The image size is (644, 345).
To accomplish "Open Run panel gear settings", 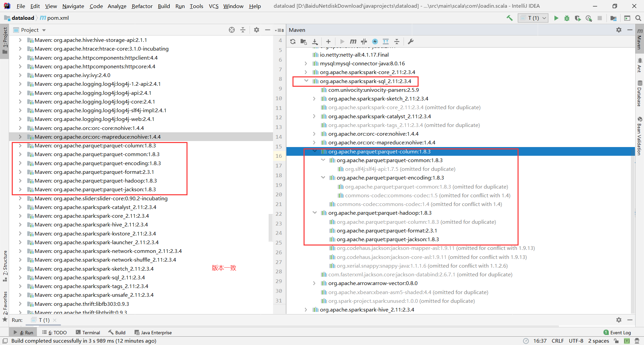I will point(619,320).
